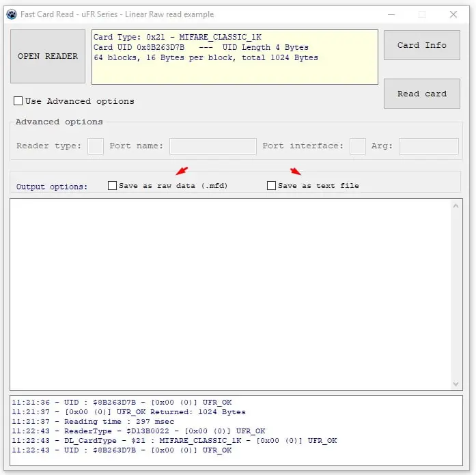Viewport: 476px width, 475px height.
Task: Click log line Returned: 1024 Bytes
Action: pyautogui.click(x=128, y=412)
